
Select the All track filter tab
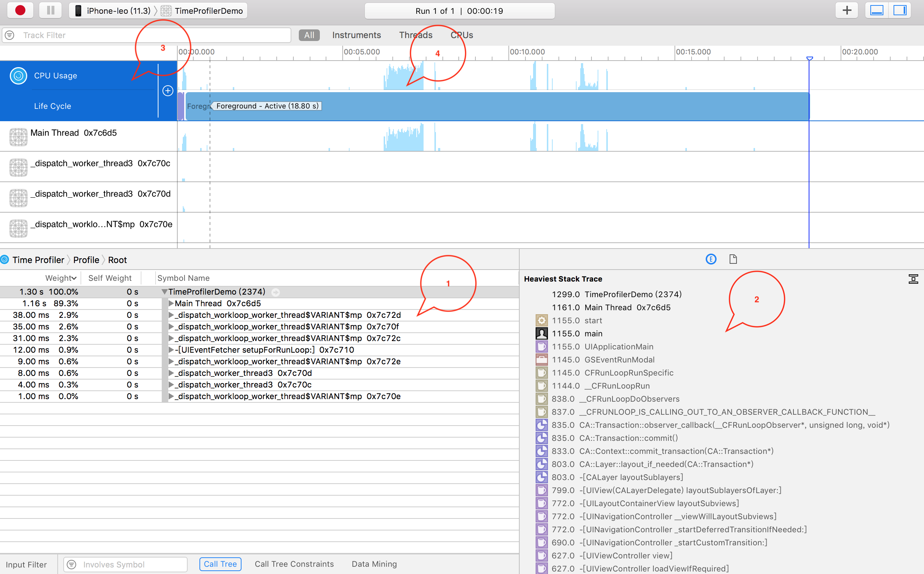309,35
